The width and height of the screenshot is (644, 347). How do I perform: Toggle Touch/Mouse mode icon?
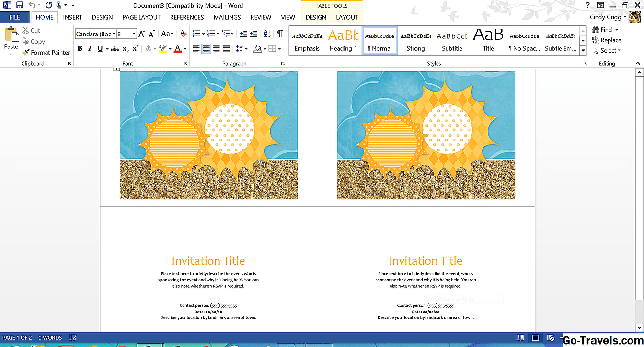[59, 5]
